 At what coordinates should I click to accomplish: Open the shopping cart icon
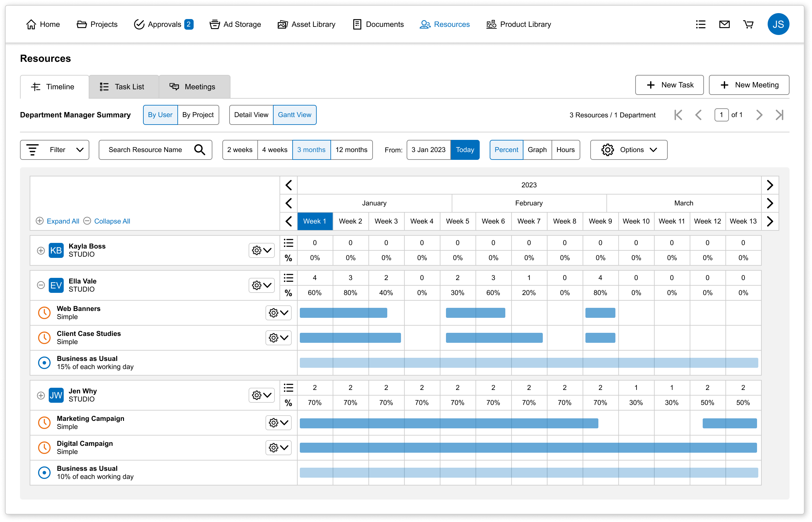pyautogui.click(x=748, y=24)
